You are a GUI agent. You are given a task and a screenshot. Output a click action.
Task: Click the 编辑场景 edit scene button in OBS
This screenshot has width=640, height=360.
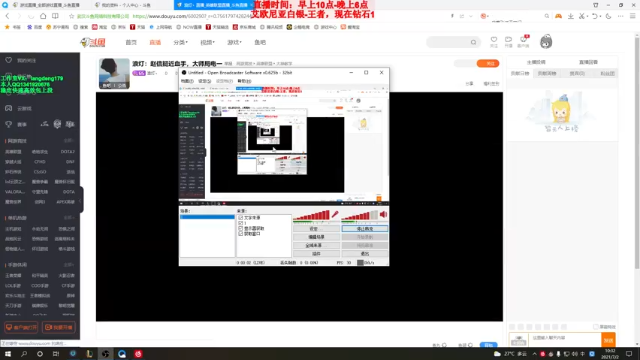(x=316, y=237)
